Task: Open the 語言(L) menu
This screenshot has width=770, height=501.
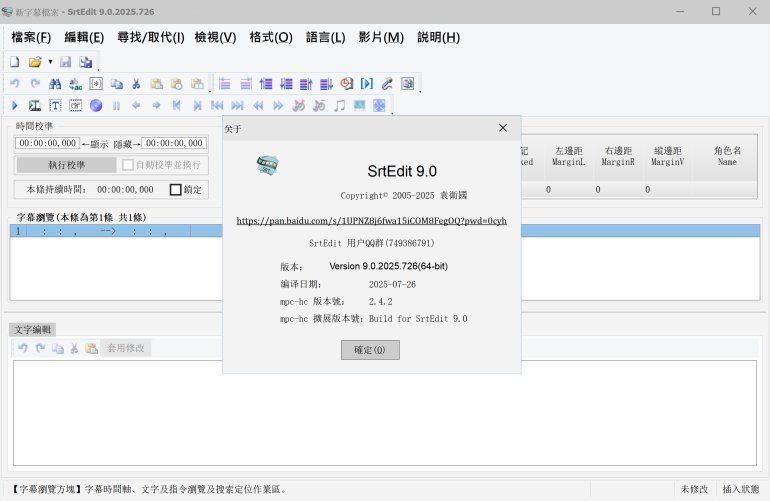Action: [326, 37]
